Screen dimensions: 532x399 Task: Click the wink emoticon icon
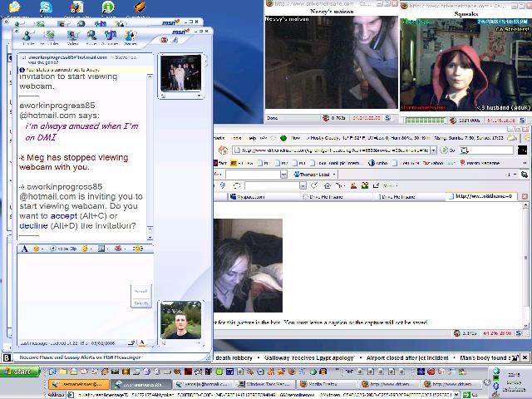tap(85, 249)
